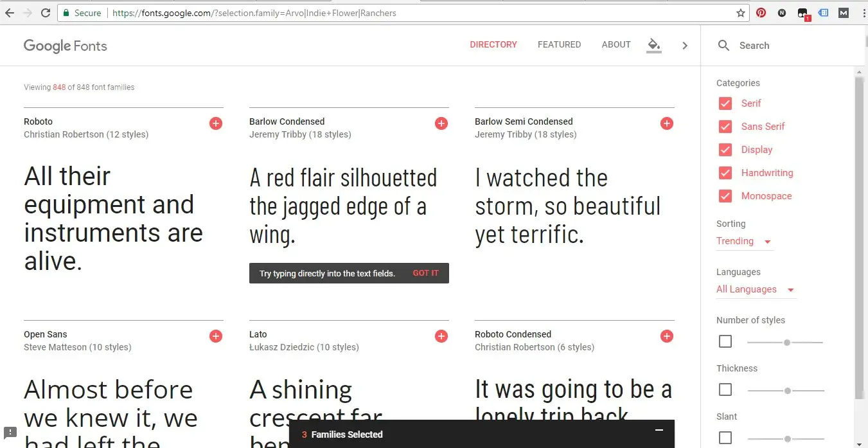Open the extension showing a red 1 badge
Image resolution: width=868 pixels, height=448 pixels.
802,13
